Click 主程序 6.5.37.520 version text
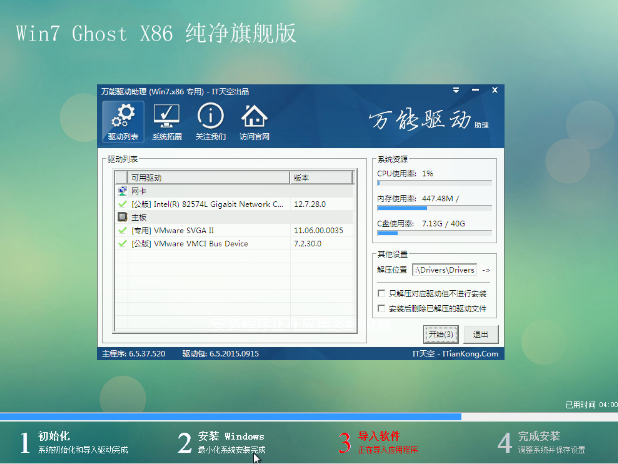The height and width of the screenshot is (464, 618). coord(134,354)
